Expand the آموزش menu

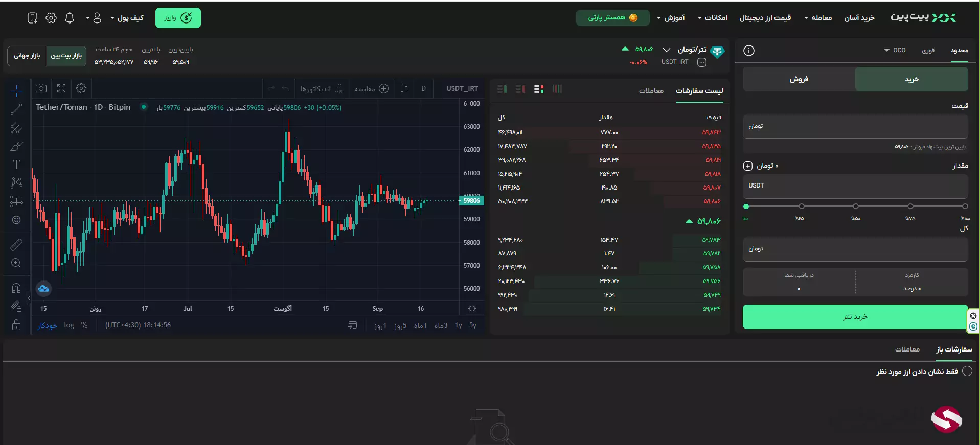tap(671, 18)
